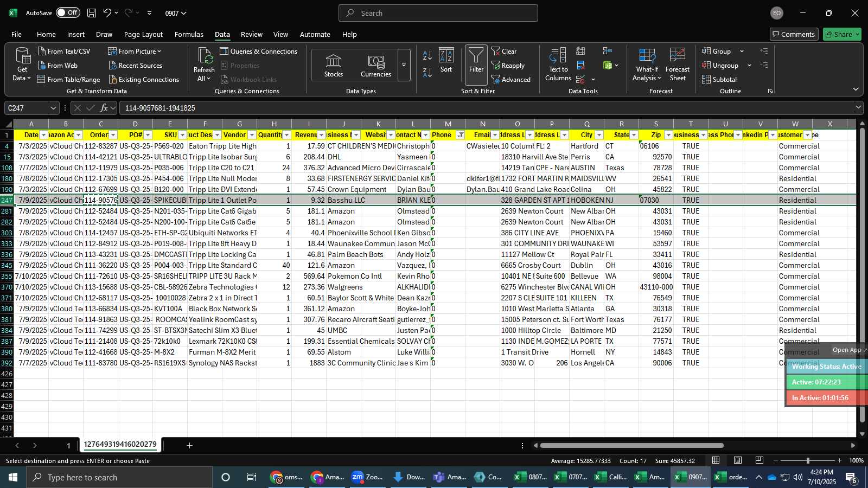
Task: Zoom out with minus button
Action: tap(776, 460)
